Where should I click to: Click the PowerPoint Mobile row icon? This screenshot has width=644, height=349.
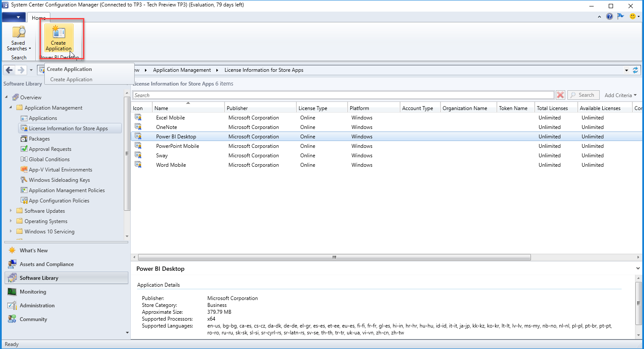[138, 146]
